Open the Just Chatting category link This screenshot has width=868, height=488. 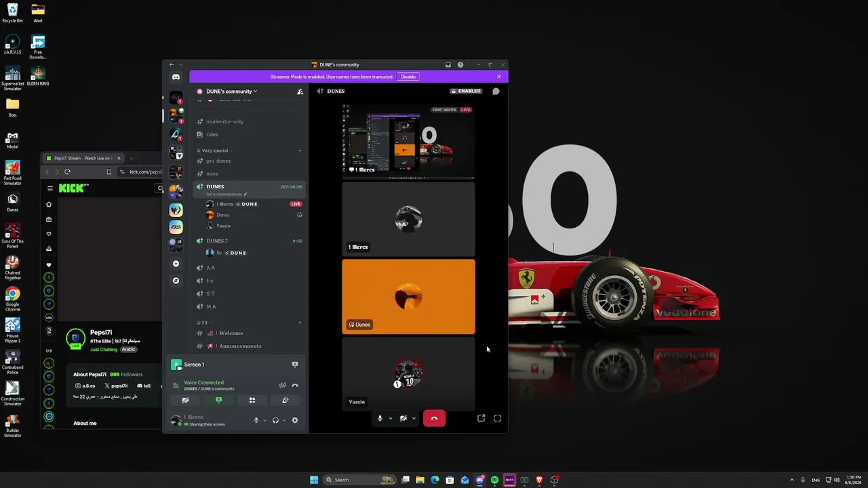pyautogui.click(x=104, y=349)
